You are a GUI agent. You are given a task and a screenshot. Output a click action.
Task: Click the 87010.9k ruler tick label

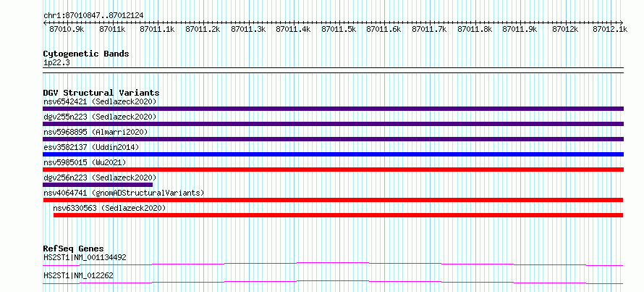coord(67,29)
